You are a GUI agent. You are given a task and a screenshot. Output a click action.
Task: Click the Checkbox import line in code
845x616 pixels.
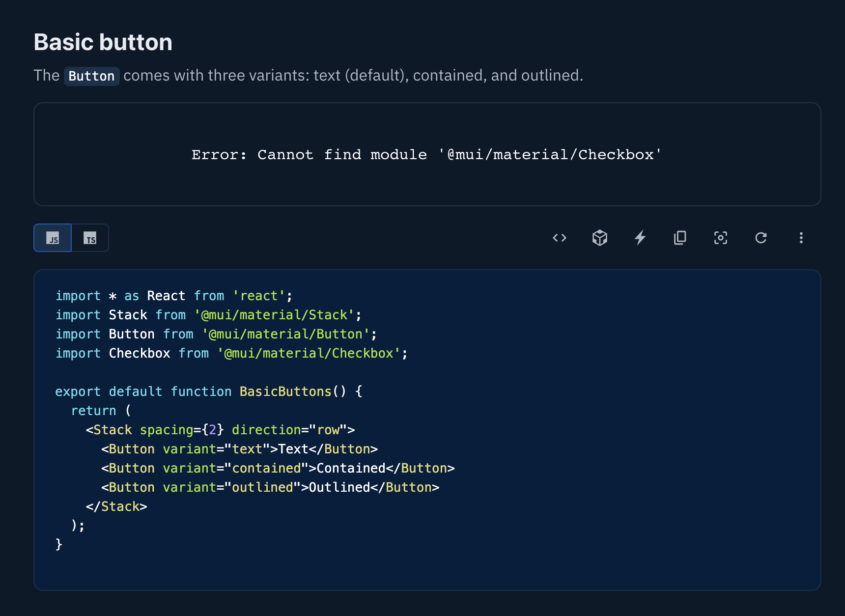click(231, 353)
